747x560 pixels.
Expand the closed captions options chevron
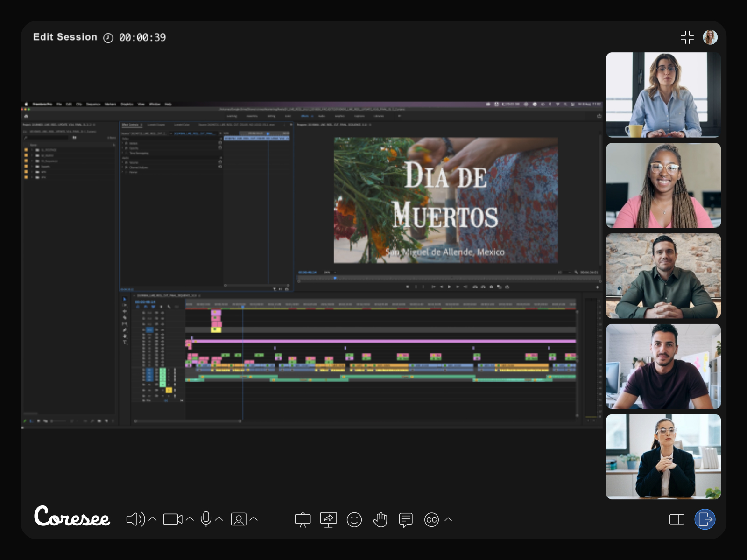448,519
